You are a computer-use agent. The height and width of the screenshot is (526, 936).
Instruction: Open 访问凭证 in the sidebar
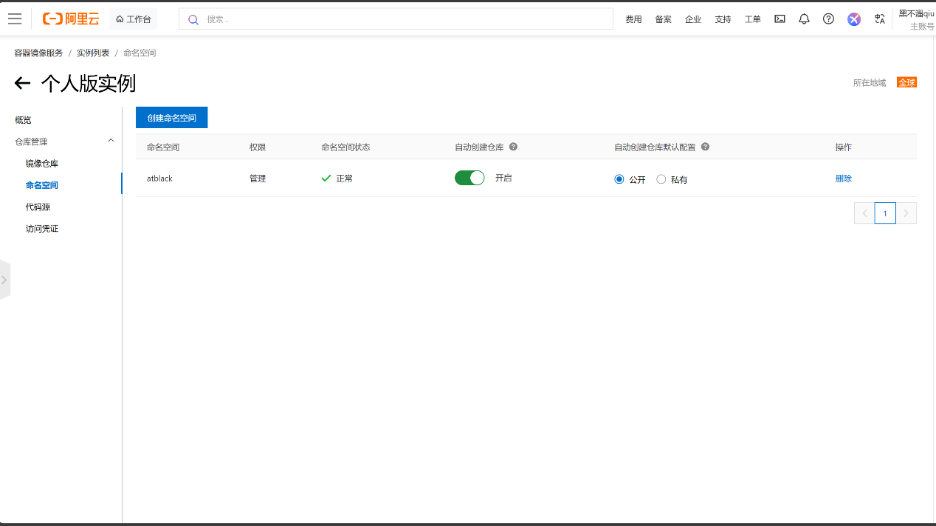coord(42,229)
